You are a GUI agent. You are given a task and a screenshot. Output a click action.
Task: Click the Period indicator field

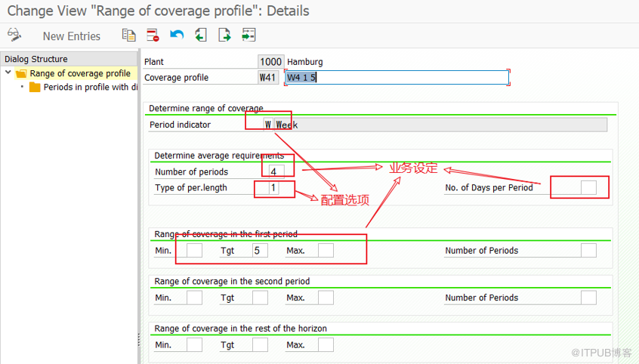[268, 125]
